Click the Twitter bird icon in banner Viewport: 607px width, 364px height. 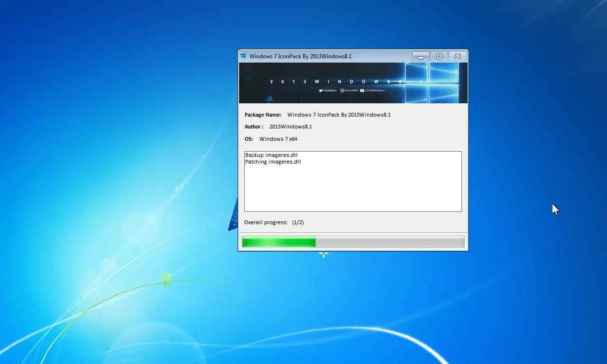pyautogui.click(x=321, y=90)
